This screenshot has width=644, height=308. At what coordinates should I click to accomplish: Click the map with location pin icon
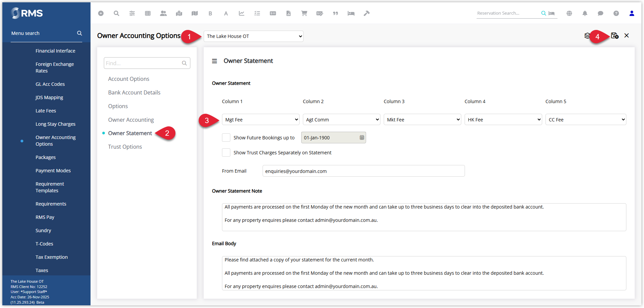coord(179,13)
